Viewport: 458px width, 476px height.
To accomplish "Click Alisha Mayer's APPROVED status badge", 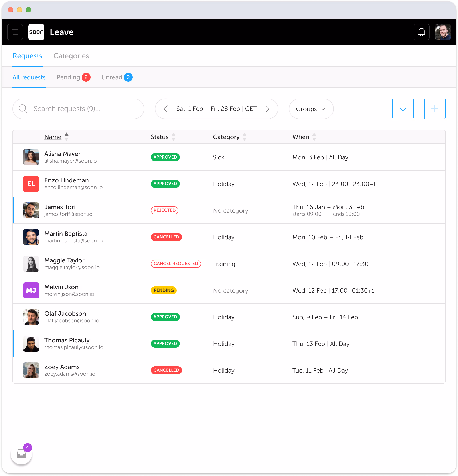I will tap(165, 157).
